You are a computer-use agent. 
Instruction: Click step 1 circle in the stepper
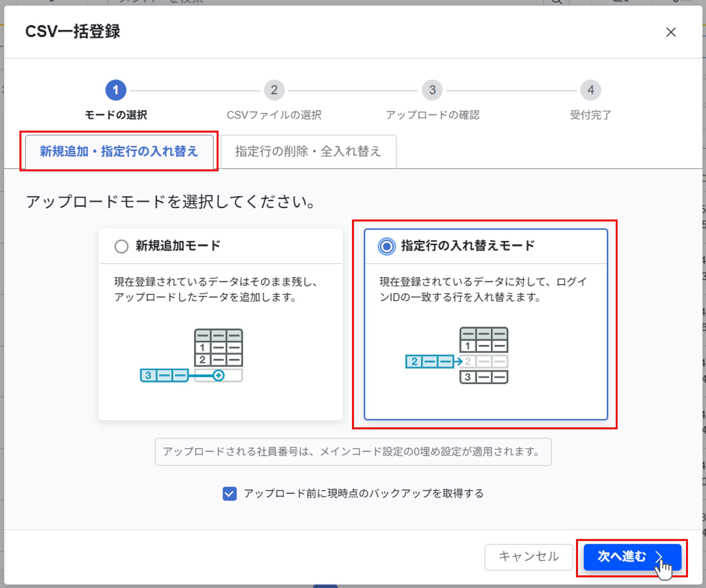coord(116,90)
